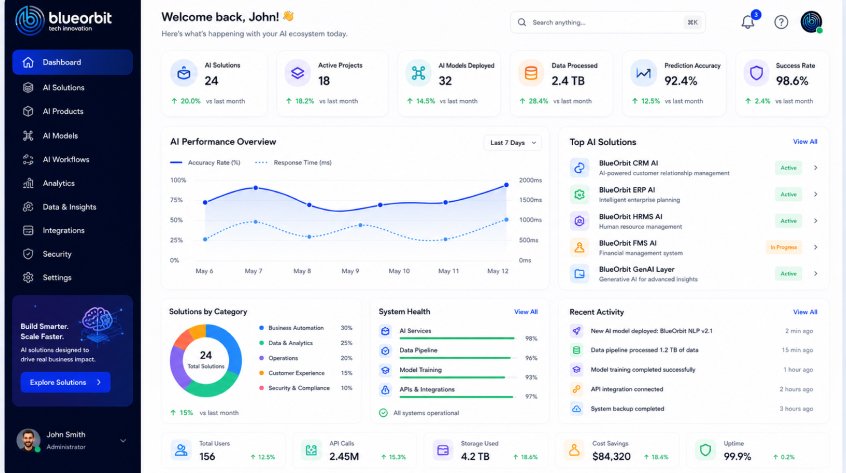Click the Storage Used icon

[x=442, y=450]
